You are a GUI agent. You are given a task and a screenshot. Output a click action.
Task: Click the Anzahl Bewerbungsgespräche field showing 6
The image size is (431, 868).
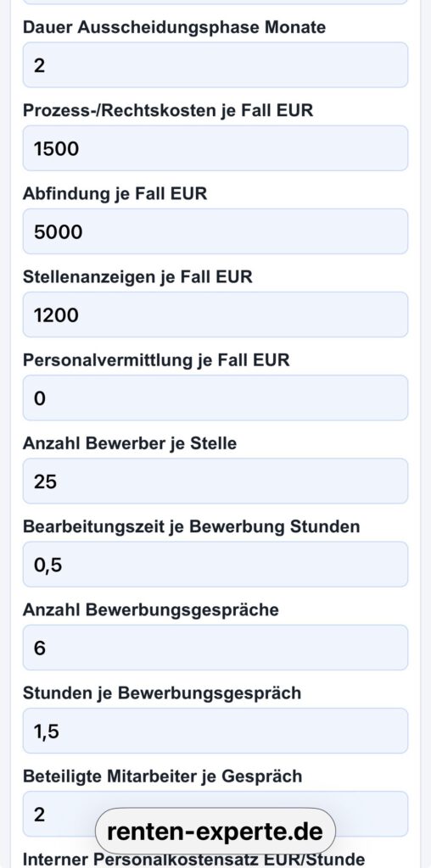tap(215, 648)
